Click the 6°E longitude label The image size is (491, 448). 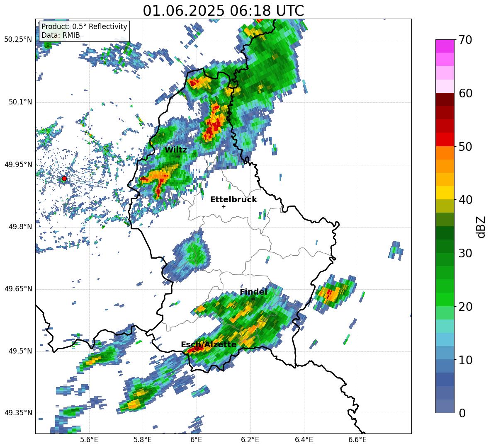click(x=196, y=440)
